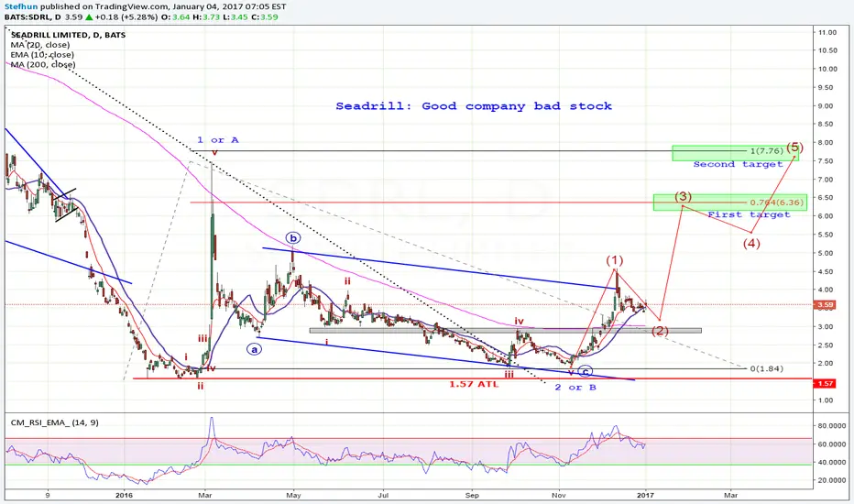Click the 'Stefhun' author name in header

point(21,6)
